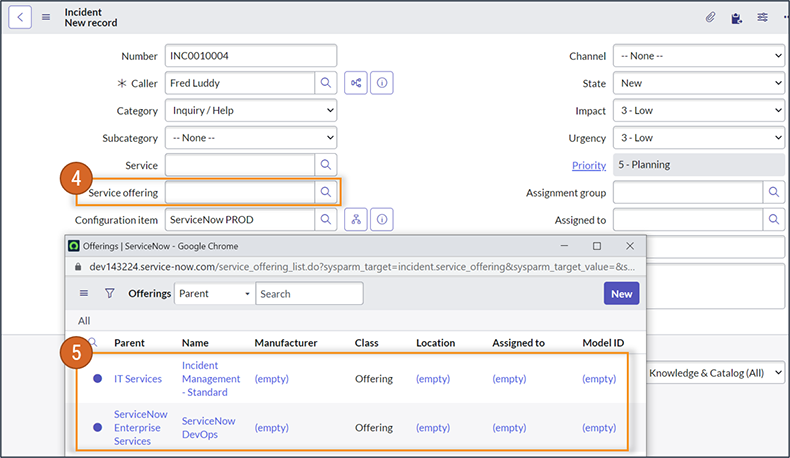This screenshot has width=790, height=458.
Task: Open the State dropdown
Action: pos(699,83)
